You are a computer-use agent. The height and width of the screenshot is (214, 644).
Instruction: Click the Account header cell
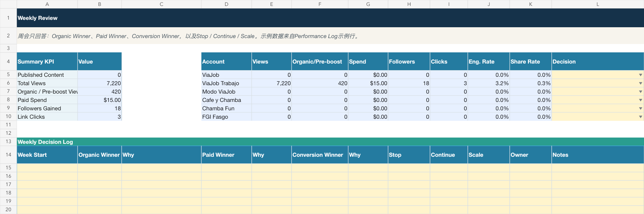pos(227,61)
